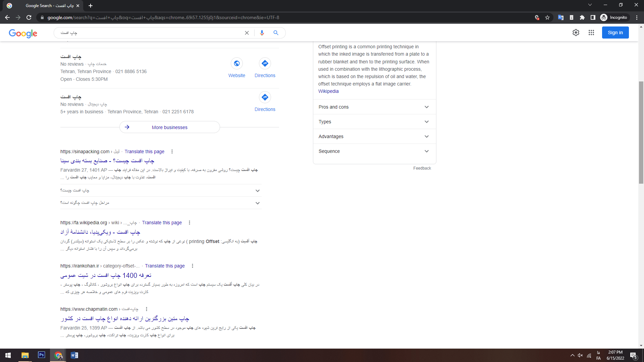Viewport: 644px width, 362px height.
Task: Open the Chrome three-dot menu
Action: click(637, 17)
